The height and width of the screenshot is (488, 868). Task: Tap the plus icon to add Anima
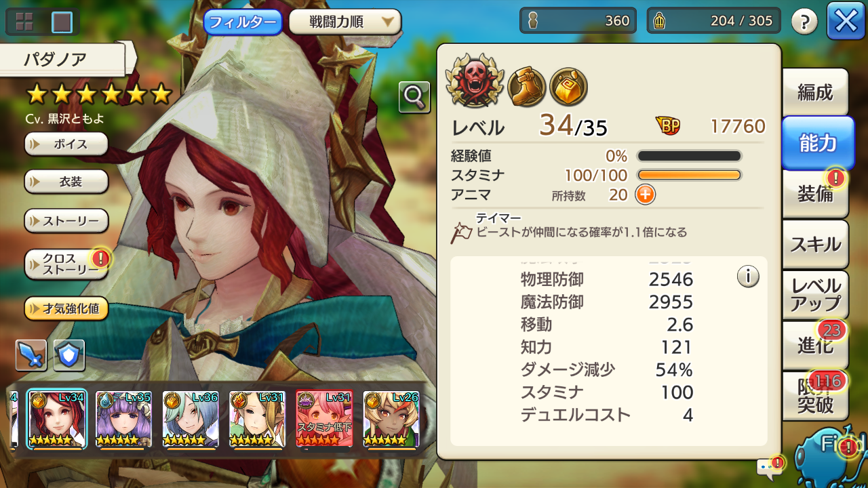[645, 195]
